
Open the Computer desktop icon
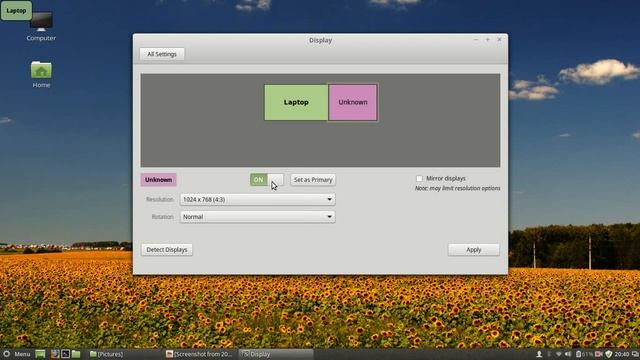41,27
